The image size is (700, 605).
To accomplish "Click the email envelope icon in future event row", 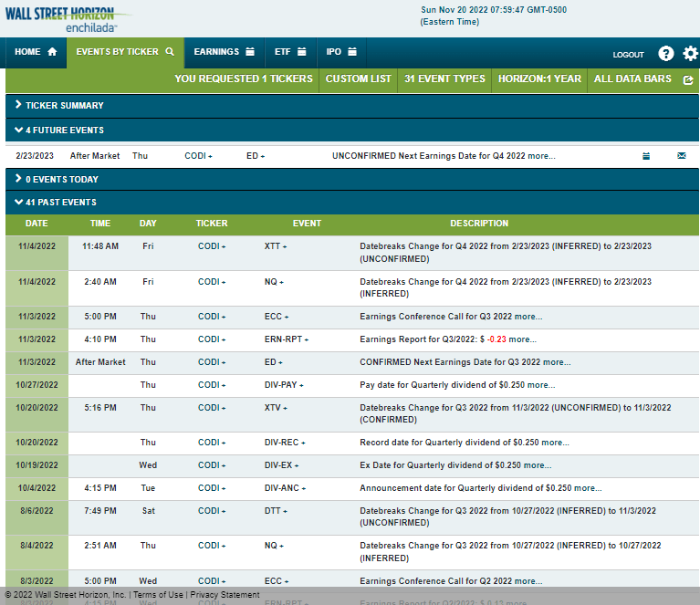I will (x=681, y=156).
